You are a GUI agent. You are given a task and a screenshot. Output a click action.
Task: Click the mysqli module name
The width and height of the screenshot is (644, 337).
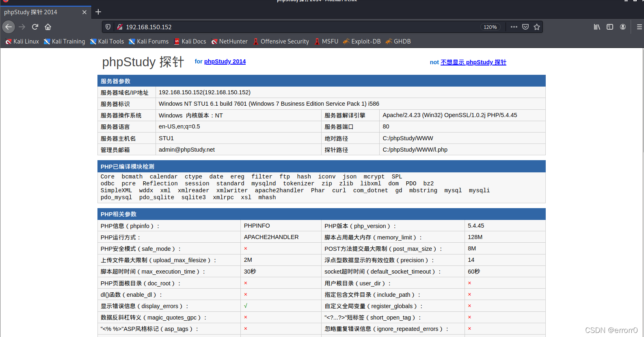[479, 190]
